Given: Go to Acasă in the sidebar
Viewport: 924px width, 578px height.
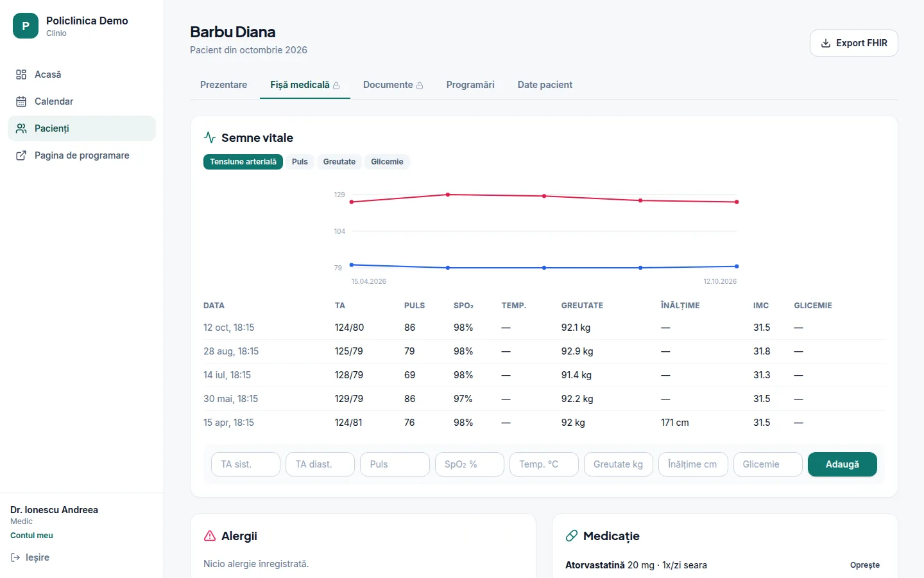Looking at the screenshot, I should pyautogui.click(x=81, y=74).
